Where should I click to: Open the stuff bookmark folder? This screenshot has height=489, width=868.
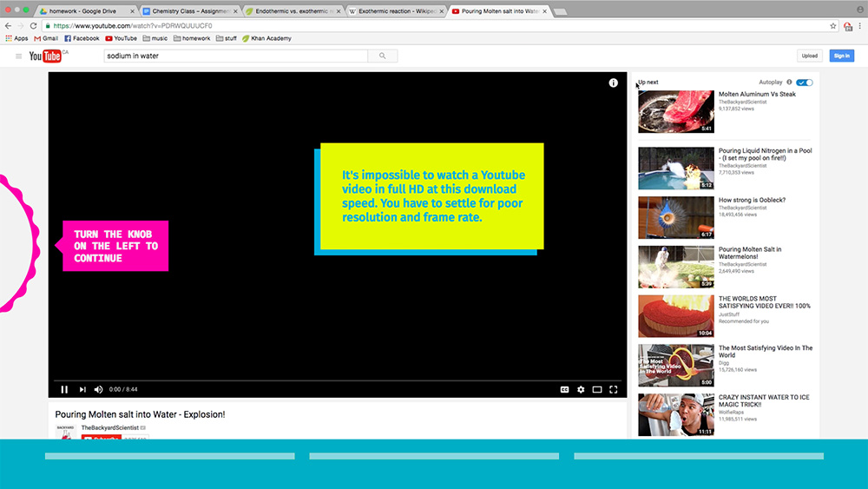point(226,38)
